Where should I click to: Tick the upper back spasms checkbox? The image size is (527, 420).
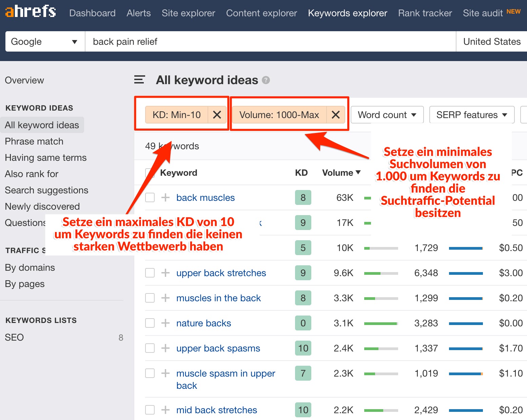coord(150,348)
